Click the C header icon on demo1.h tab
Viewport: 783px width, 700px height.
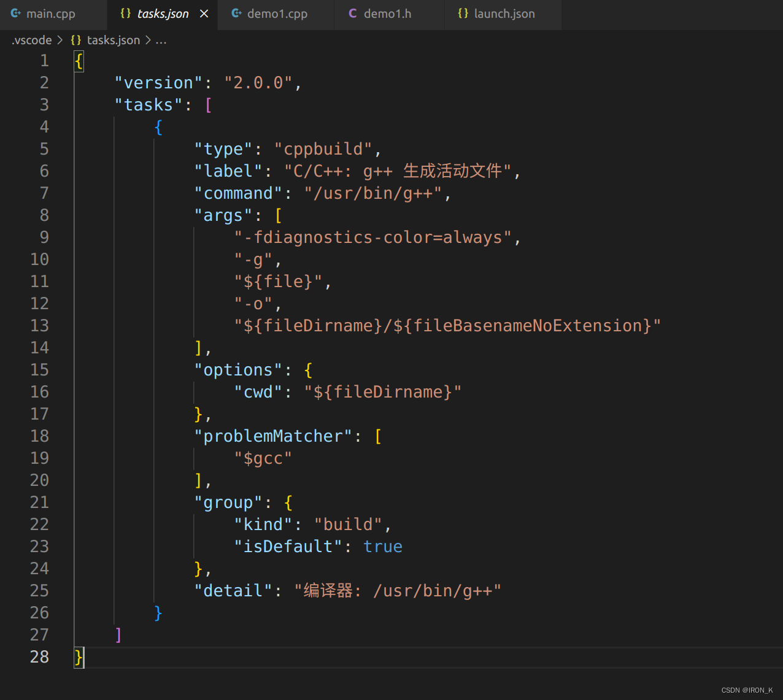click(x=353, y=13)
